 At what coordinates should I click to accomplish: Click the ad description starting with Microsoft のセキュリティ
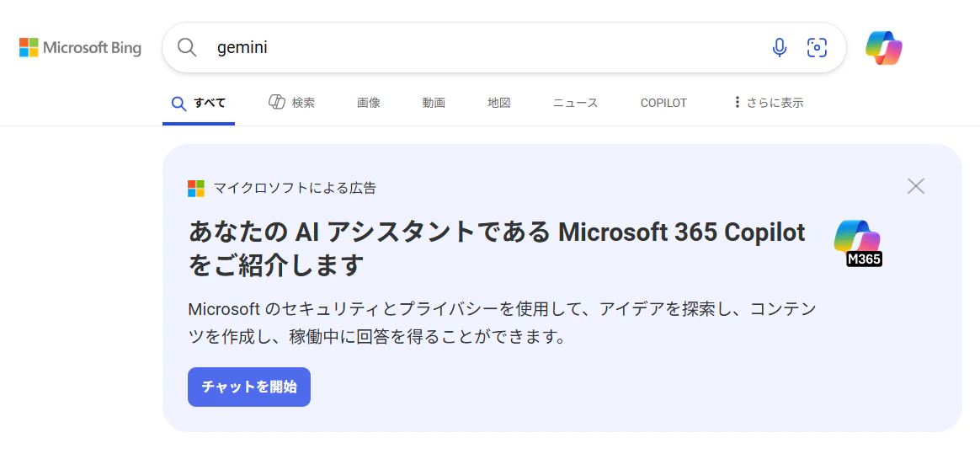[503, 323]
